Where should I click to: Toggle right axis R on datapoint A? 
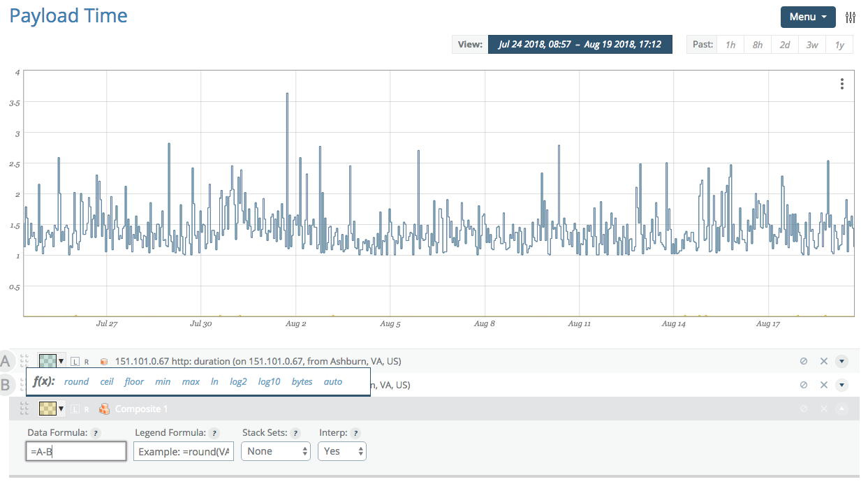pyautogui.click(x=87, y=362)
